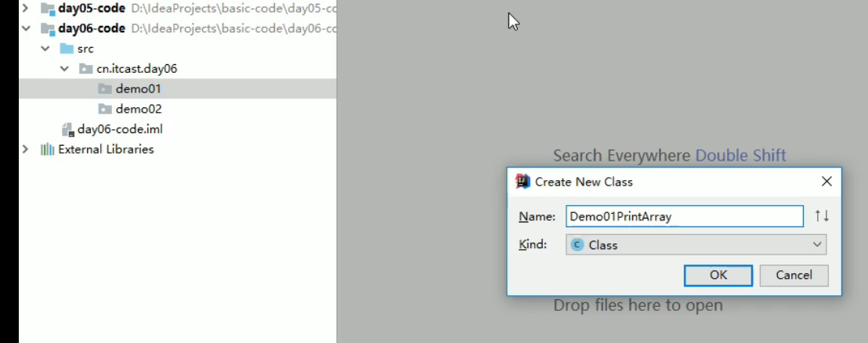This screenshot has height=343, width=868.
Task: Collapse the cn.itcast.day06 package chevron
Action: point(65,69)
